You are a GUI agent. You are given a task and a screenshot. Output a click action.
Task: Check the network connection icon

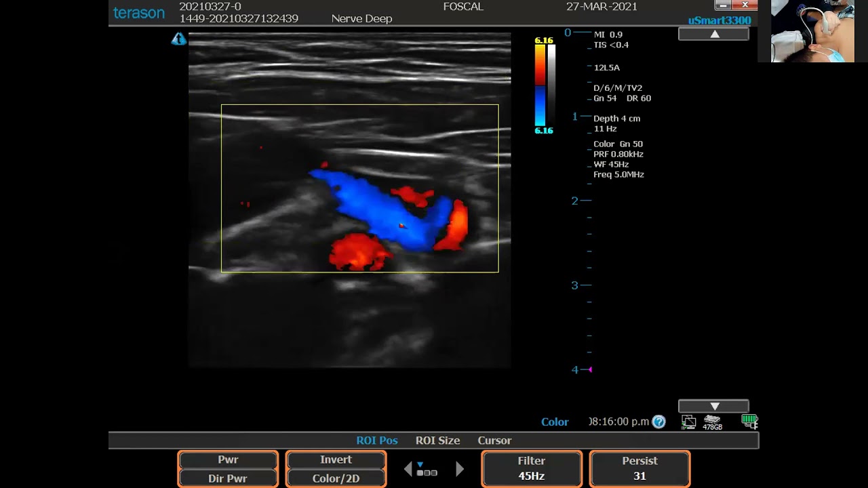point(688,422)
